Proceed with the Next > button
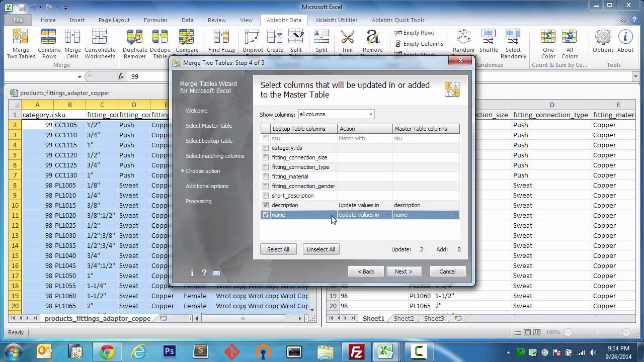The width and height of the screenshot is (644, 362). (x=404, y=271)
